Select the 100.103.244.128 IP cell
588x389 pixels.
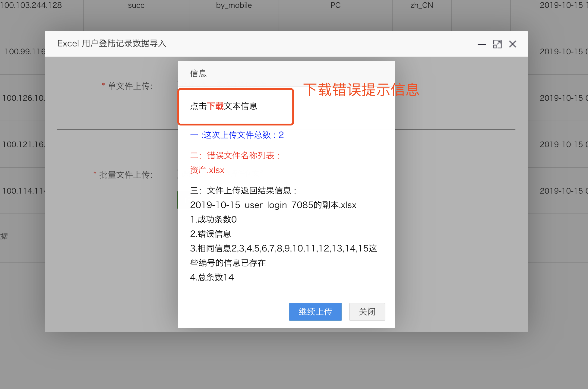[31, 5]
